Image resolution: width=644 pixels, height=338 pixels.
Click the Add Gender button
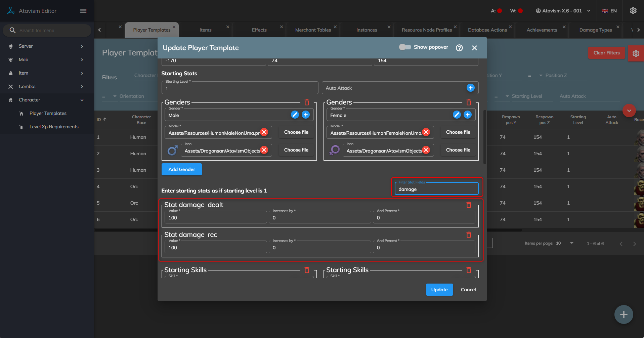181,169
